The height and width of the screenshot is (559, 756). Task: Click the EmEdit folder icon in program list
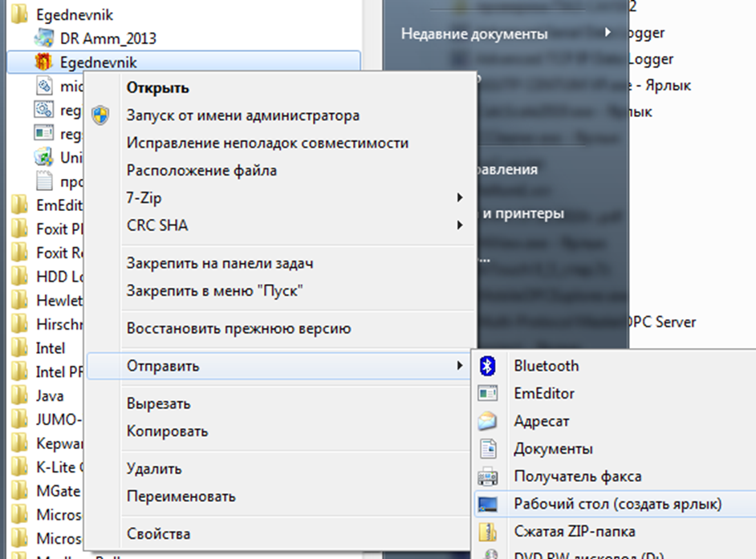coord(20,205)
